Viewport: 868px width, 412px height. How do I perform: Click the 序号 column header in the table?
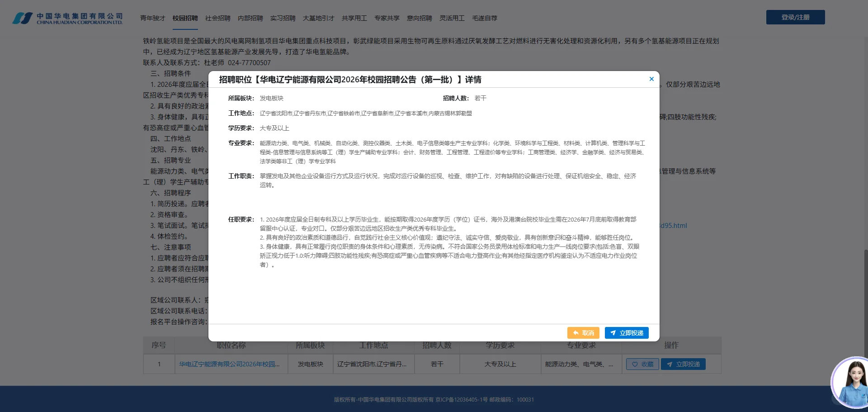159,345
